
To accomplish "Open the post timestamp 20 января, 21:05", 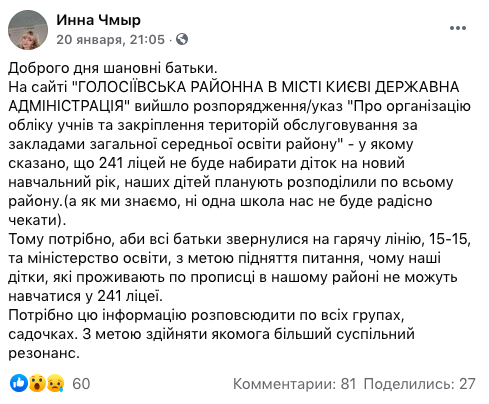I will click(110, 40).
